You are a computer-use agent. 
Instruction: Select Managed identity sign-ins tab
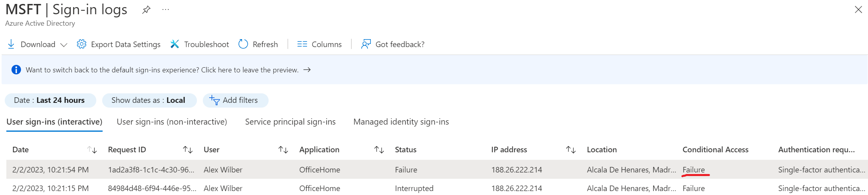point(401,122)
